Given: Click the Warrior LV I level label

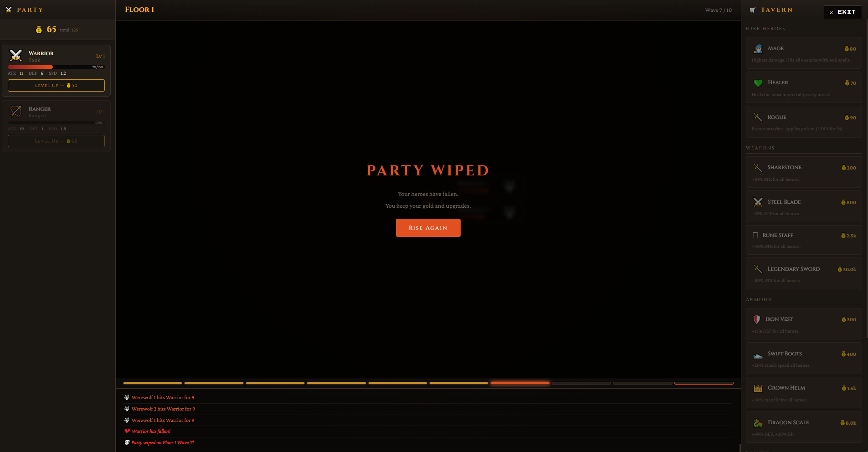Looking at the screenshot, I should point(100,56).
